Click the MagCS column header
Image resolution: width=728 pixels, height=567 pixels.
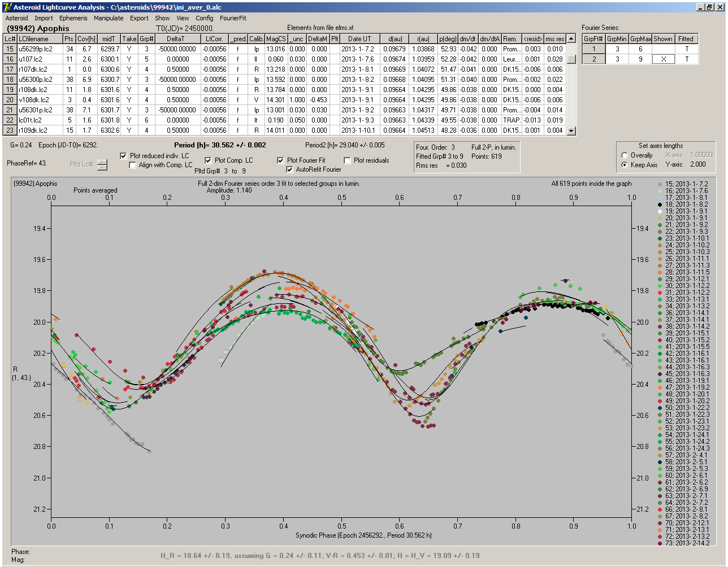276,39
